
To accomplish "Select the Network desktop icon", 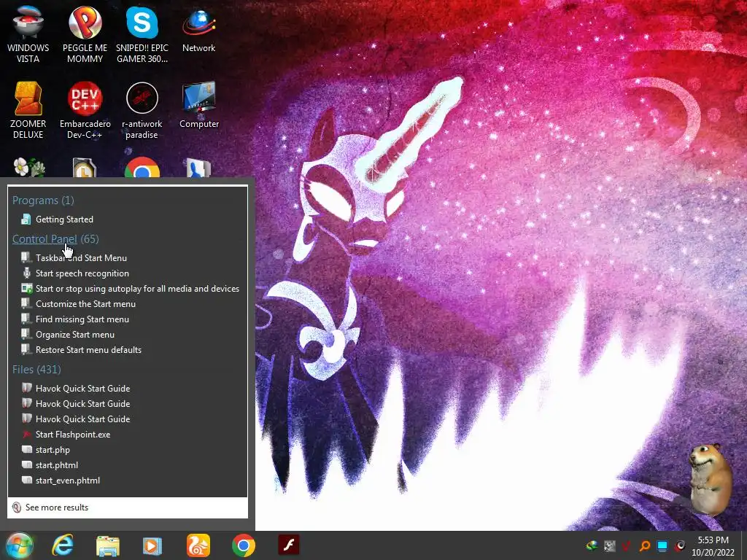I will click(x=198, y=28).
